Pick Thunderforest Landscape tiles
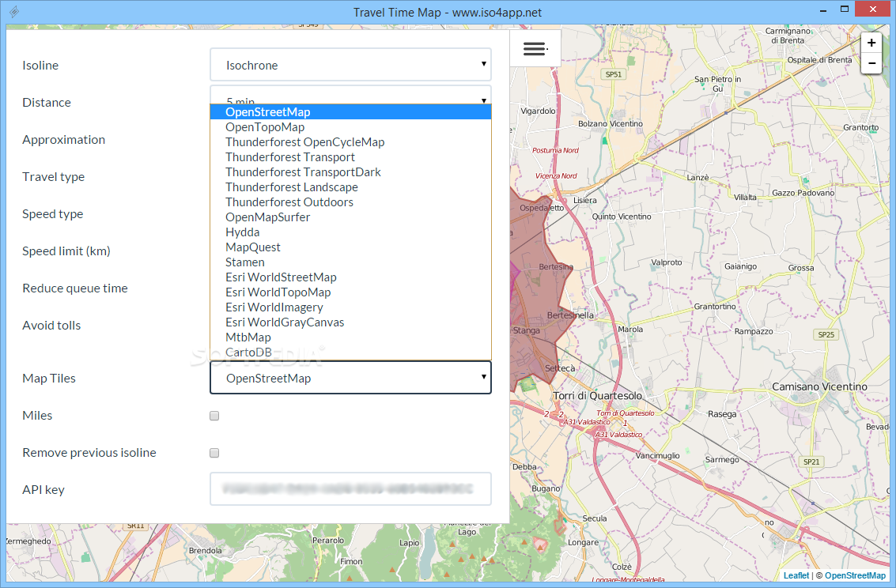The image size is (896, 588). pyautogui.click(x=350, y=187)
